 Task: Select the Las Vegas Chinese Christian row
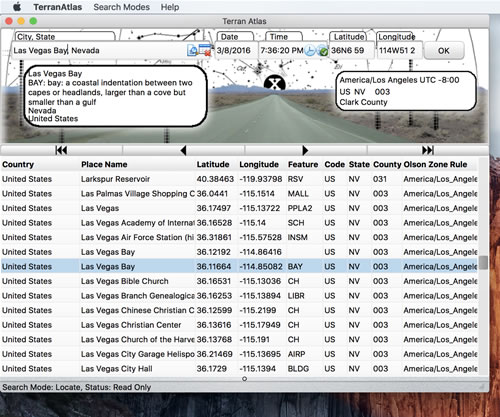[239, 310]
